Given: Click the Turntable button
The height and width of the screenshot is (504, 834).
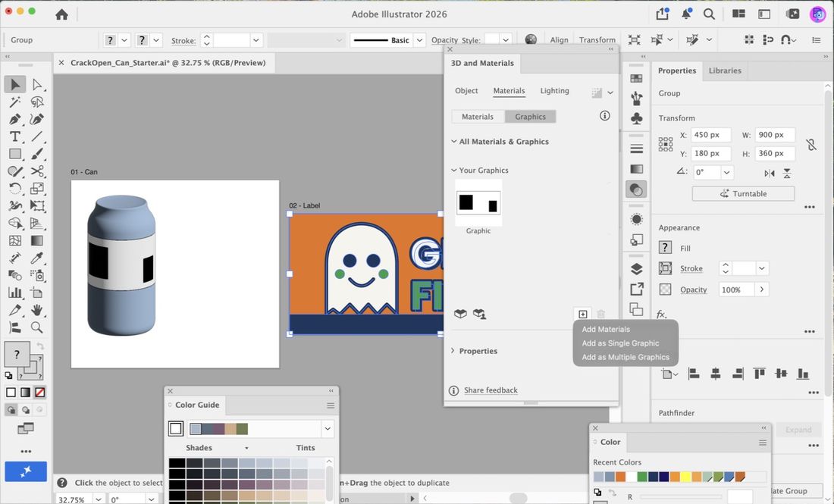Looking at the screenshot, I should [x=743, y=193].
